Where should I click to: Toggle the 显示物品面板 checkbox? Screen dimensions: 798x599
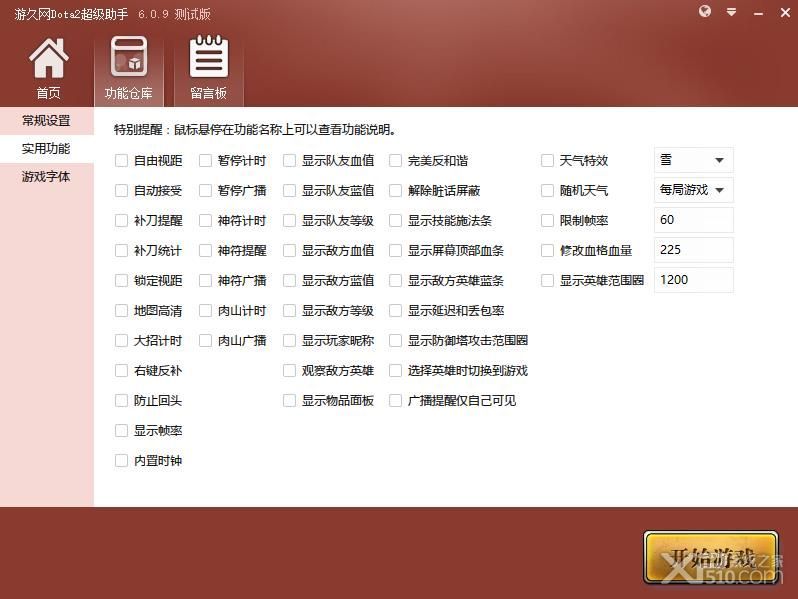[x=289, y=401]
